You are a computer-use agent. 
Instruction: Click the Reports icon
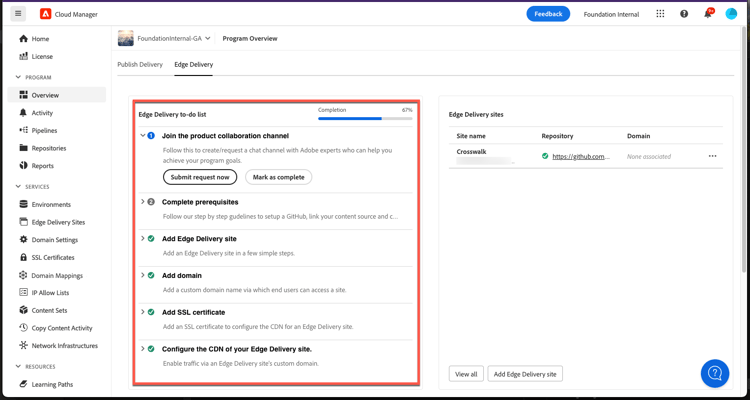pos(23,166)
